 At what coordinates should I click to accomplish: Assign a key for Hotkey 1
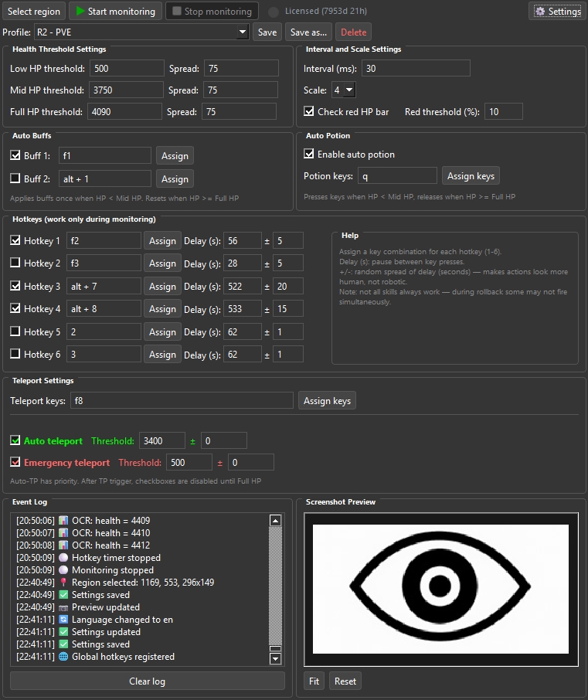162,240
